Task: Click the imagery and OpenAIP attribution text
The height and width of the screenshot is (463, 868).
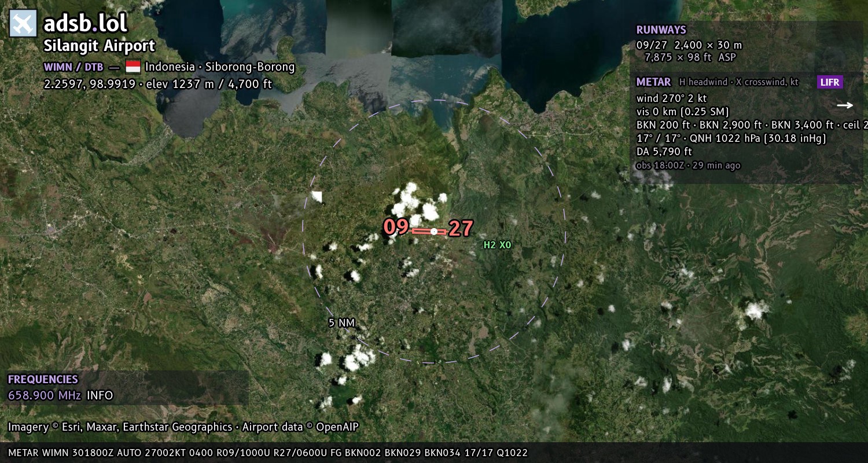Action: click(x=183, y=427)
